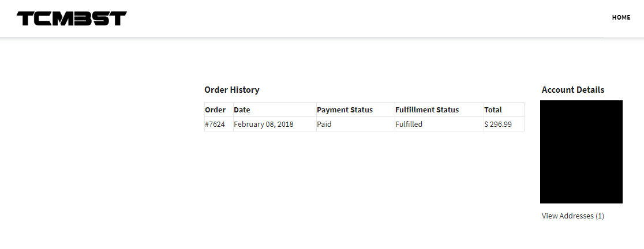
Task: Click the letter M in logo
Action: pyautogui.click(x=63, y=18)
